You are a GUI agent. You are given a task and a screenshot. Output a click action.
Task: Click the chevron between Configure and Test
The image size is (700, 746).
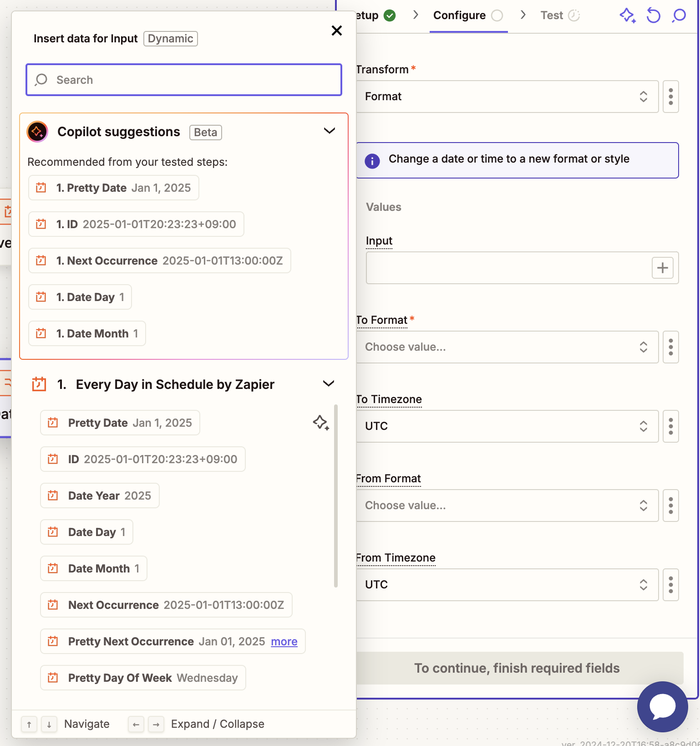tap(523, 15)
